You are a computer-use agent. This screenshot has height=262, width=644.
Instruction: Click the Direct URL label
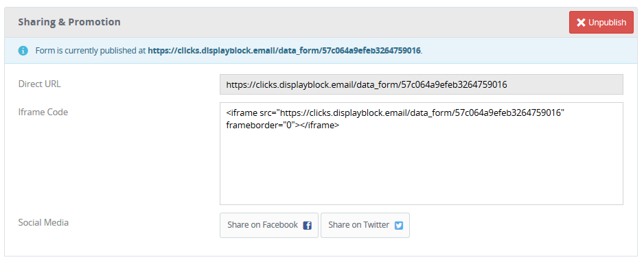(39, 84)
